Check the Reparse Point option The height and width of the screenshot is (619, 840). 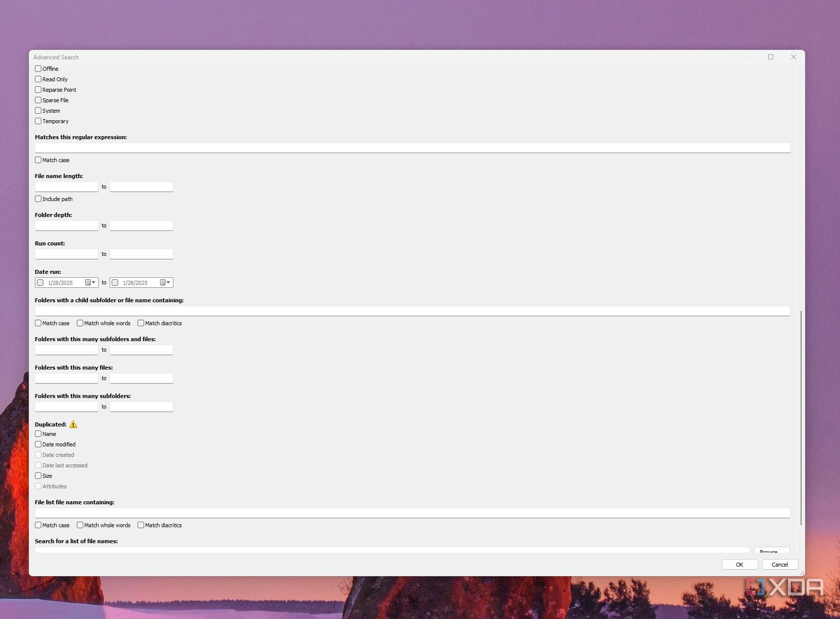pyautogui.click(x=38, y=90)
